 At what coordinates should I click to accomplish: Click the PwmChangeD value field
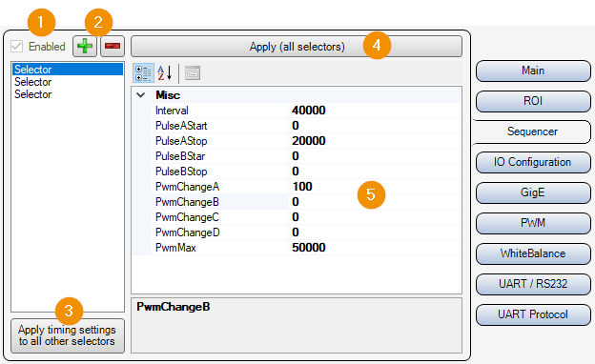[x=375, y=233]
